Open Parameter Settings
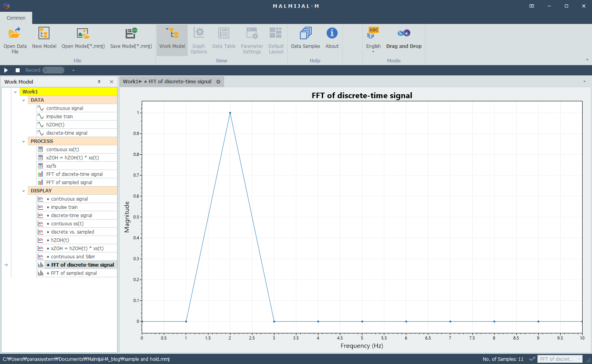 click(252, 40)
